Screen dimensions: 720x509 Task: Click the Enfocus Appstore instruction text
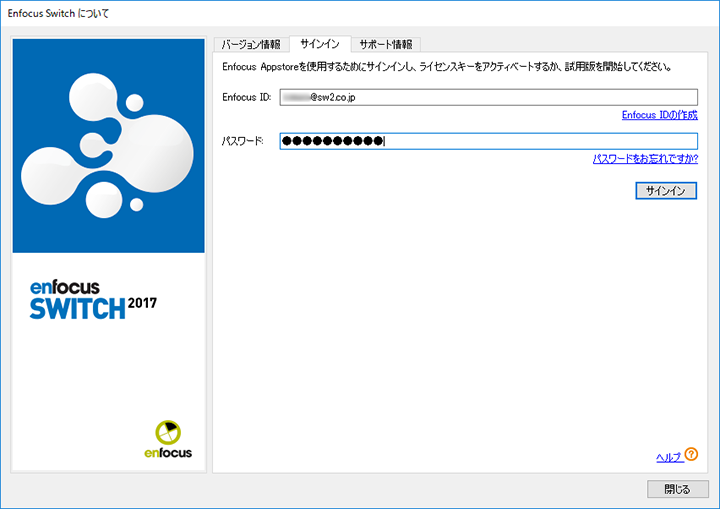point(447,67)
